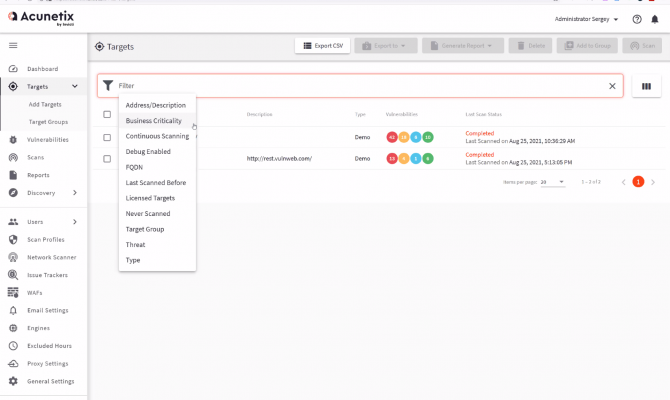670x400 pixels.
Task: Sort by Last Scan Status column header
Action: click(x=484, y=115)
